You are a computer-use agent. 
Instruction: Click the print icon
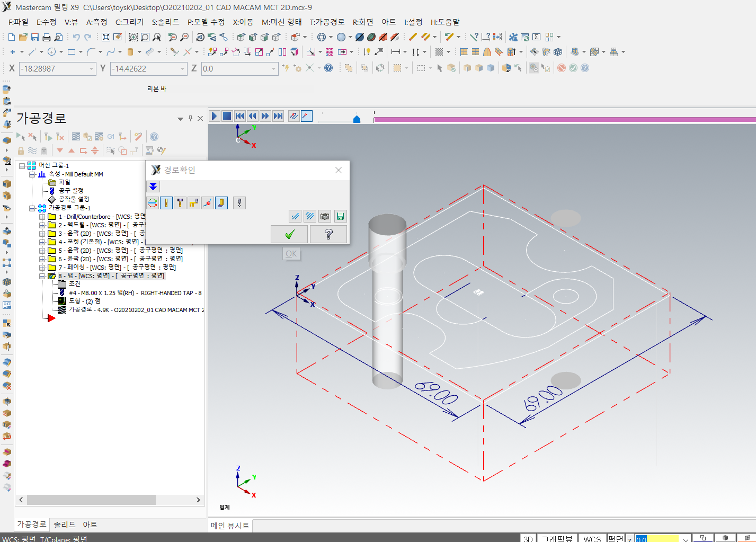47,37
